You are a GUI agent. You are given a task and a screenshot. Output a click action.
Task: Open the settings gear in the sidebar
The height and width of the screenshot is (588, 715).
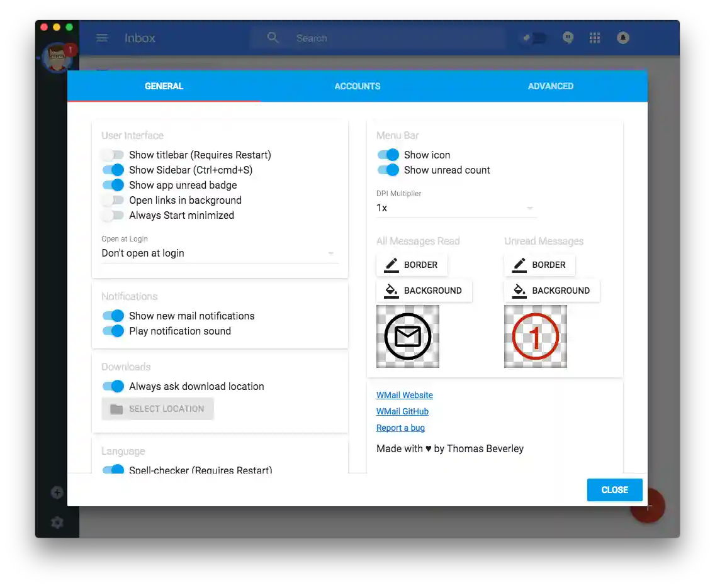pyautogui.click(x=57, y=522)
